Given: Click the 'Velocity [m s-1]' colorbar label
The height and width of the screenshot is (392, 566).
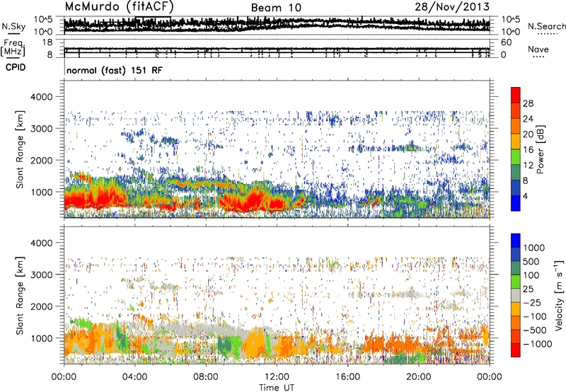Looking at the screenshot, I should 559,295.
